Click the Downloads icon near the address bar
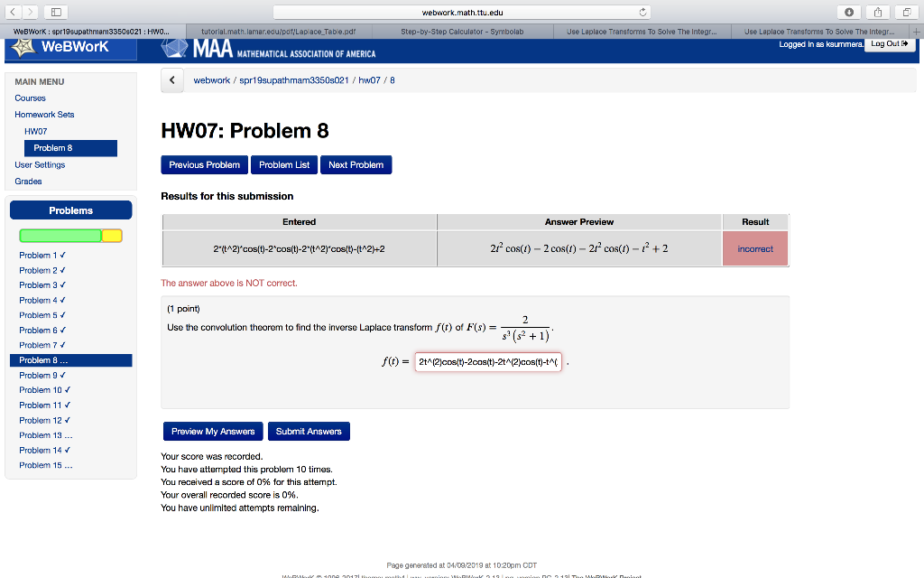The height and width of the screenshot is (578, 924). tap(848, 12)
